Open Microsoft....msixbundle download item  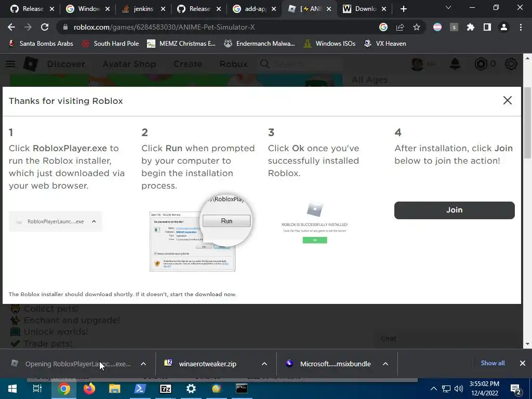[328, 364]
